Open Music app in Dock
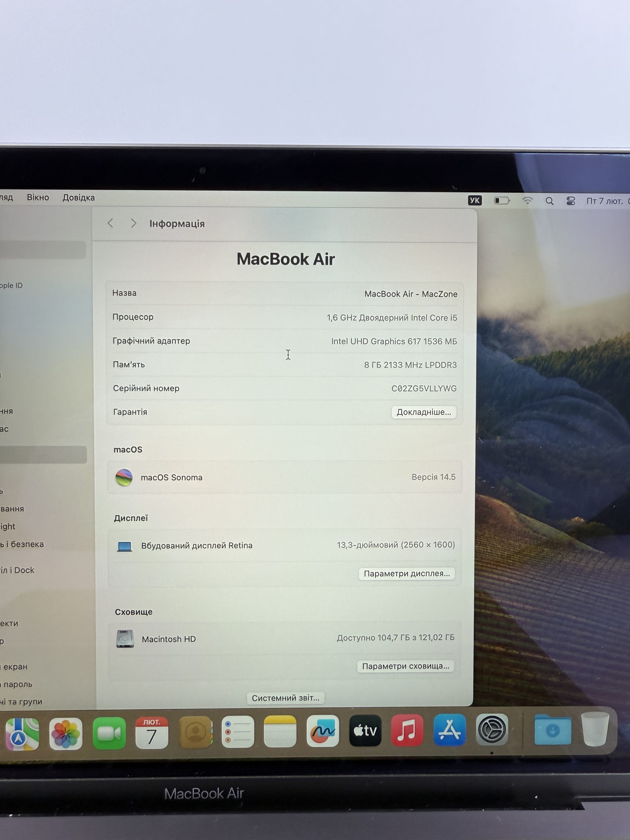This screenshot has width=630, height=840. [x=407, y=730]
